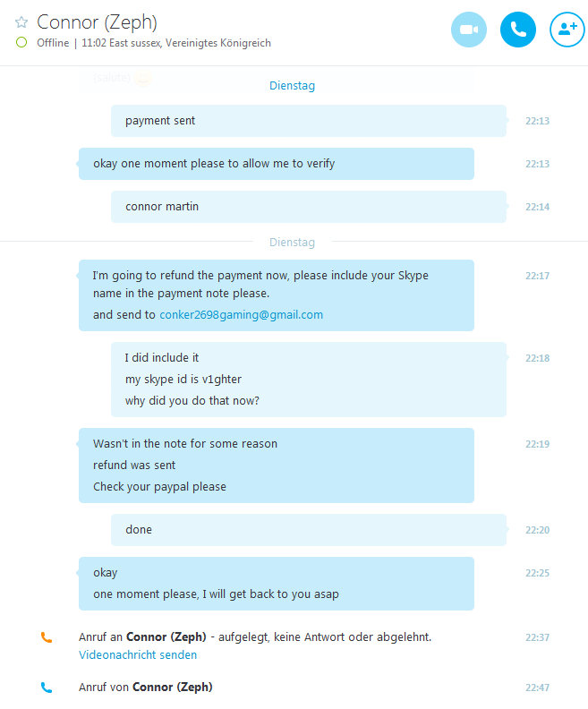Image resolution: width=588 pixels, height=709 pixels.
Task: Click the 'Anruf von Connor (Zeph)' call entry
Action: 146,688
